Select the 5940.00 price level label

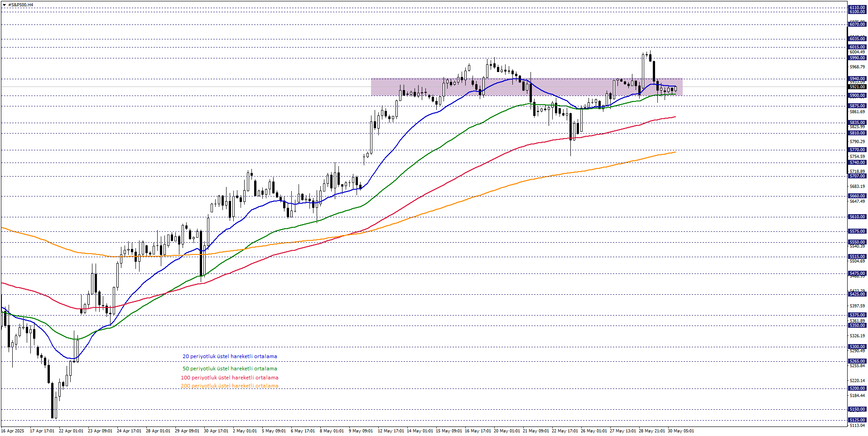pos(857,79)
